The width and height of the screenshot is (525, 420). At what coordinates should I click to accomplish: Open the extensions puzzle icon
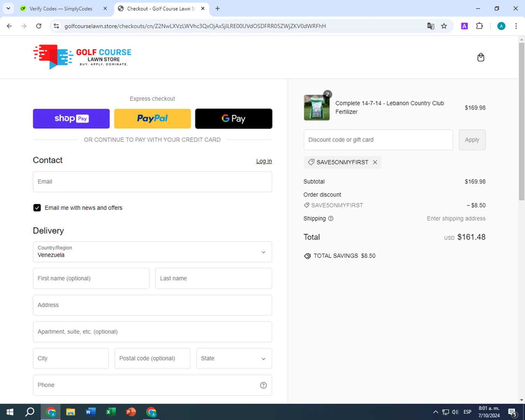pos(479,26)
